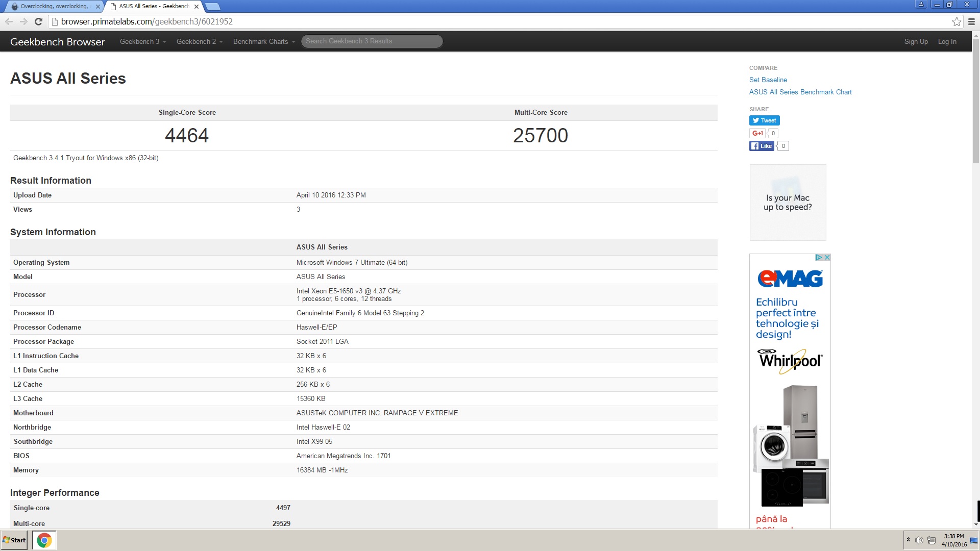Open the Geekbench Browser home link

pyautogui.click(x=57, y=42)
